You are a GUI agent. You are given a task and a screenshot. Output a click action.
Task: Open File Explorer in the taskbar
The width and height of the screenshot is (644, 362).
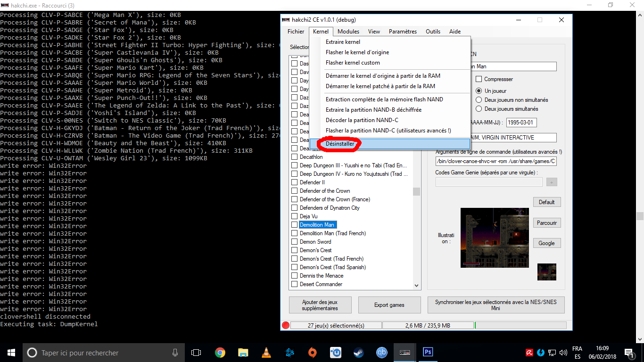[243, 353]
